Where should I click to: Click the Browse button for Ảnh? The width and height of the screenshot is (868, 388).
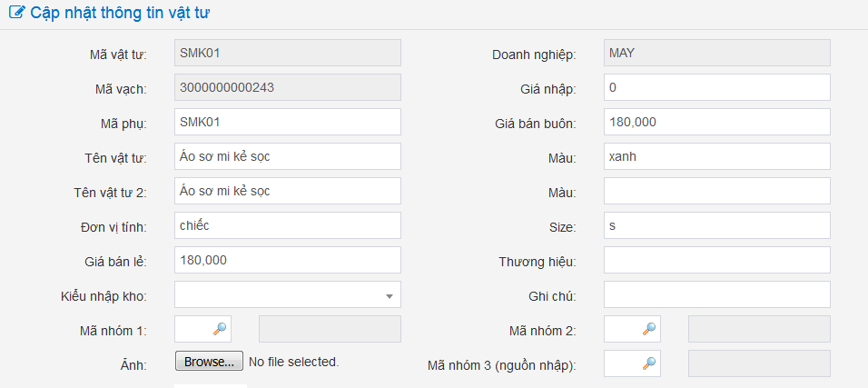click(x=209, y=362)
